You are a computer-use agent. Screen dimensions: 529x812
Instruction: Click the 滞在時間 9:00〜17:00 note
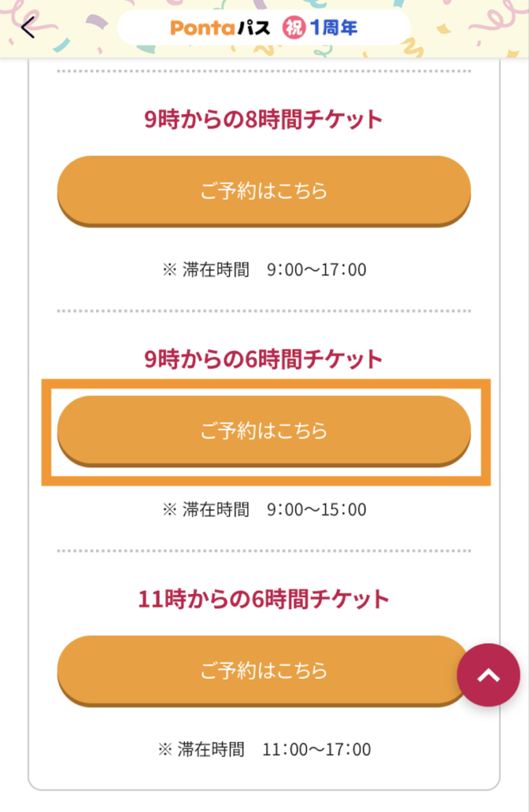coord(264,270)
